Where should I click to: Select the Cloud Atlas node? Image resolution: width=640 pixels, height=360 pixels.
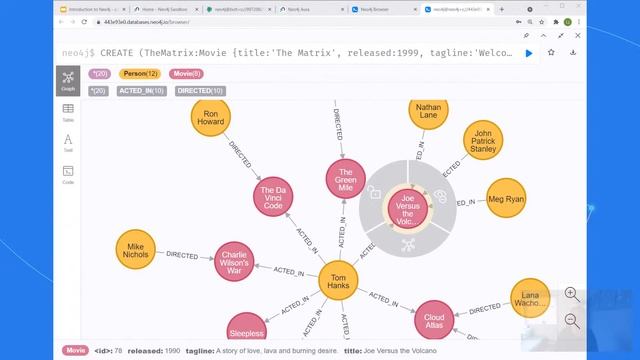(434, 320)
